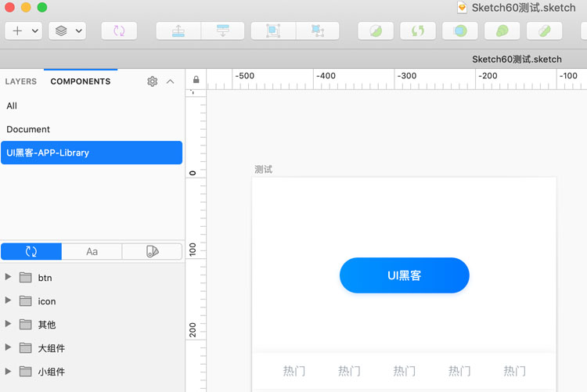Image resolution: width=587 pixels, height=392 pixels.
Task: Show Layer Styles component type
Action: (x=152, y=251)
